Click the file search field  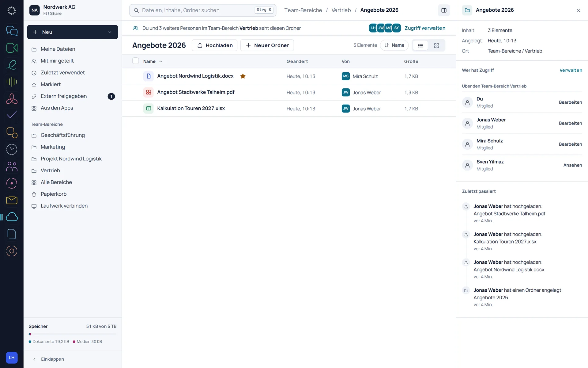click(x=203, y=10)
